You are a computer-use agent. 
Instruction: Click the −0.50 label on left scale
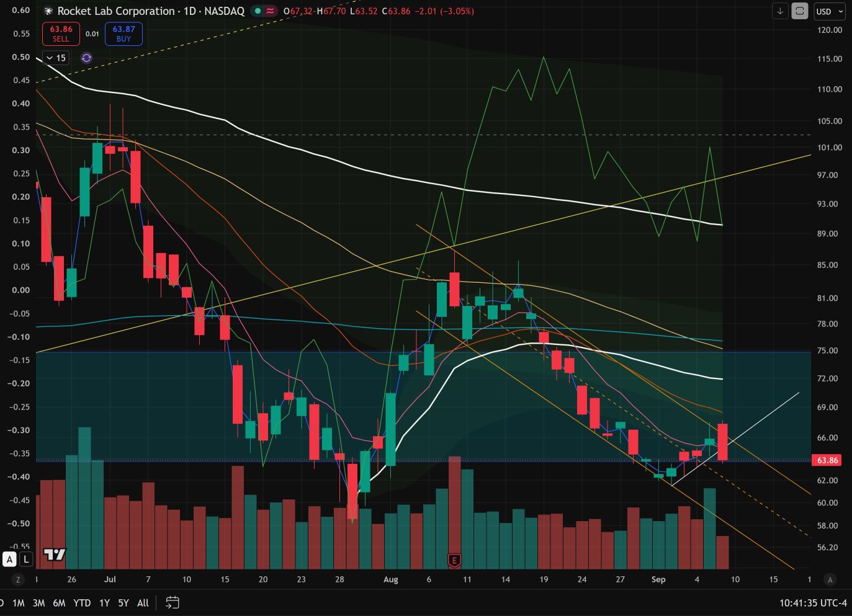tap(19, 524)
